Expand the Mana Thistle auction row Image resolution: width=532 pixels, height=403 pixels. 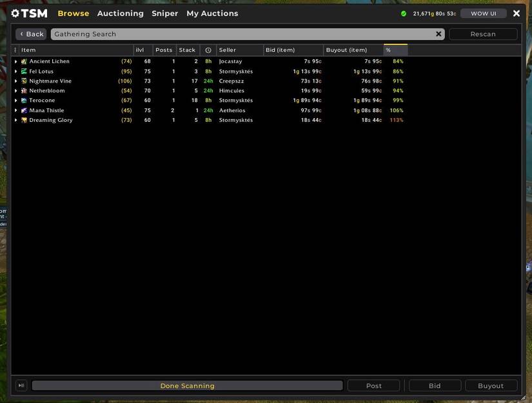coord(15,109)
